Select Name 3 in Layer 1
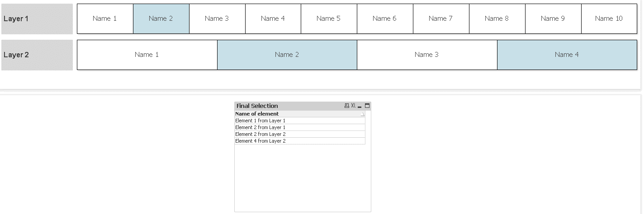644x214 pixels. point(217,19)
